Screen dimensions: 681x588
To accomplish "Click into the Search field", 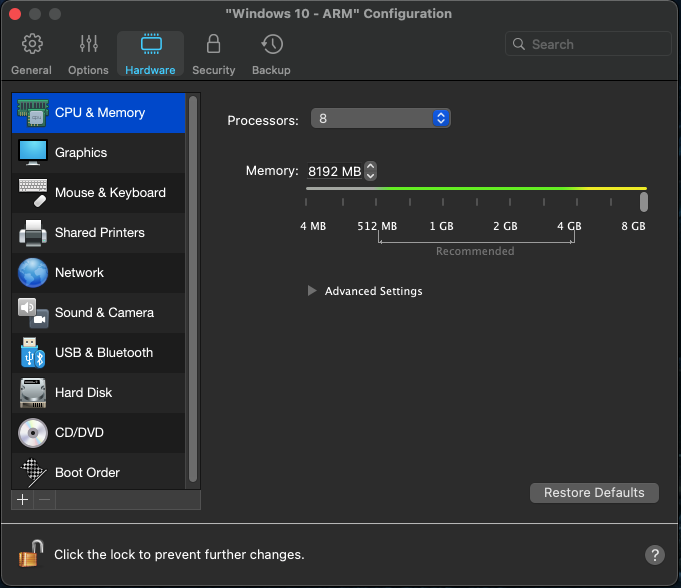I will tap(588, 44).
